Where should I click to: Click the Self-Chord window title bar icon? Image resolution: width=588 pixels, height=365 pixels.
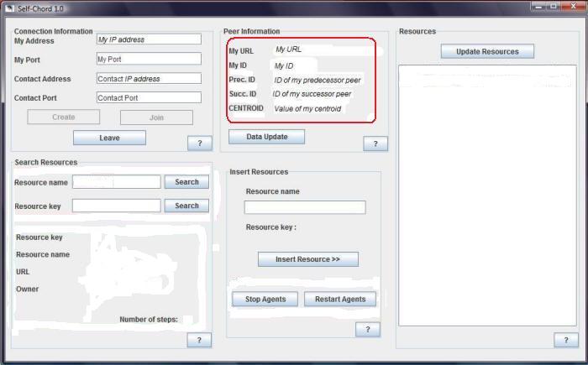(x=8, y=8)
